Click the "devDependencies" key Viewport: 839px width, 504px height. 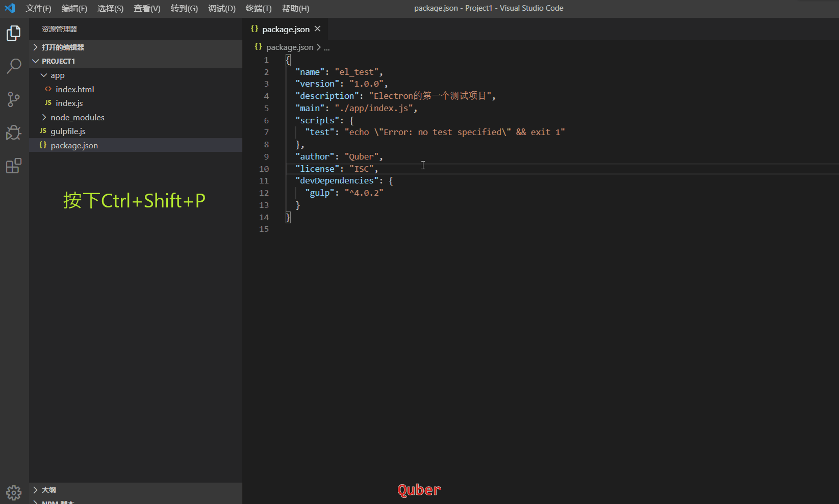click(337, 180)
